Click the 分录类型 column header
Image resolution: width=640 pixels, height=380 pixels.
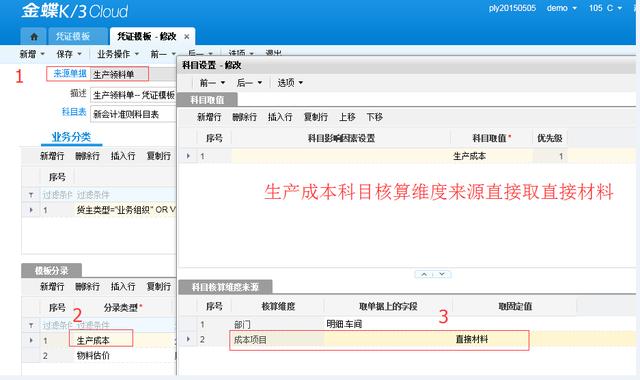tap(122, 307)
